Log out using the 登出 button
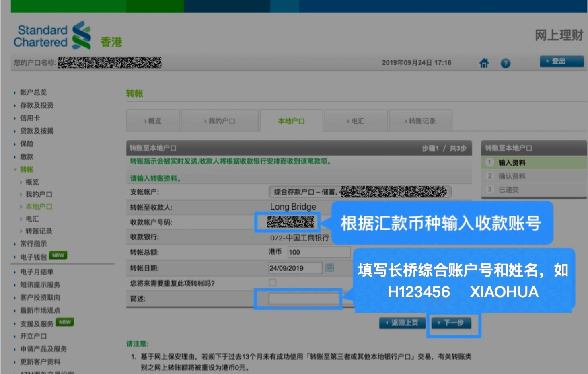 coord(561,61)
